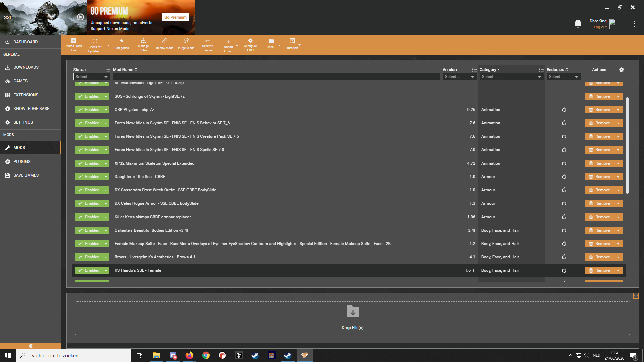Toggle Enabled status for CBP Physics mod
644x362 pixels.
tap(89, 110)
